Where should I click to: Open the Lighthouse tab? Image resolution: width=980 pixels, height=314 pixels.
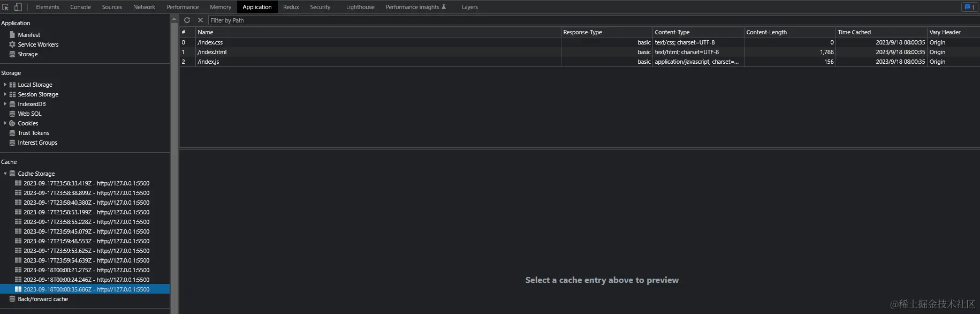360,7
